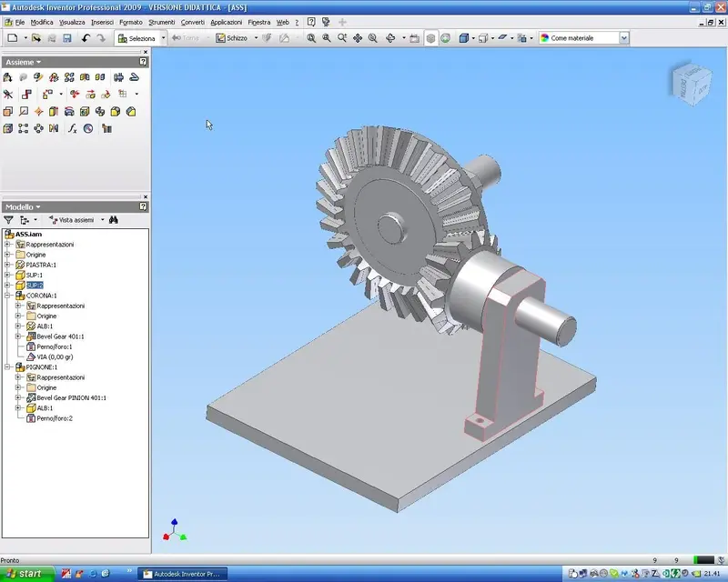Screen dimensions: 728x582
Task: Open the Finestra menu
Action: (x=259, y=22)
